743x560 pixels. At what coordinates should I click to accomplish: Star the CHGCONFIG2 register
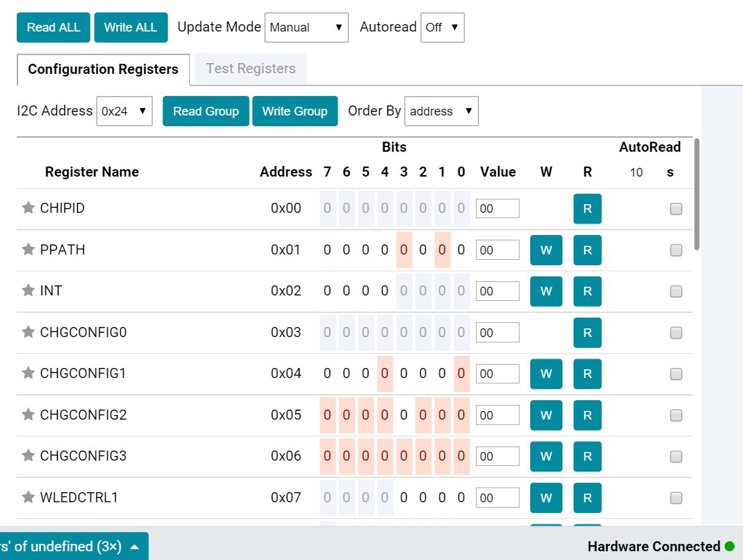pyautogui.click(x=28, y=415)
